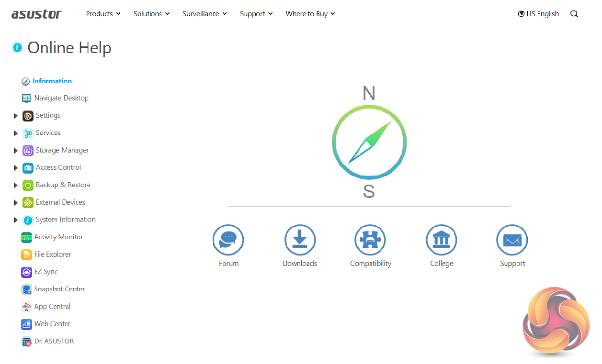602x364 pixels.
Task: Expand the Access Control tree arrow
Action: 16,168
